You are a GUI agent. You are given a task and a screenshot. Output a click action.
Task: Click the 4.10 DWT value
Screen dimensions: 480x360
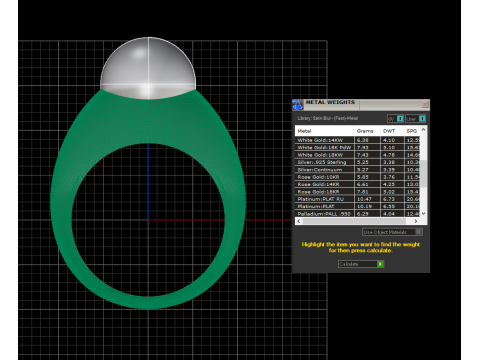(x=389, y=140)
